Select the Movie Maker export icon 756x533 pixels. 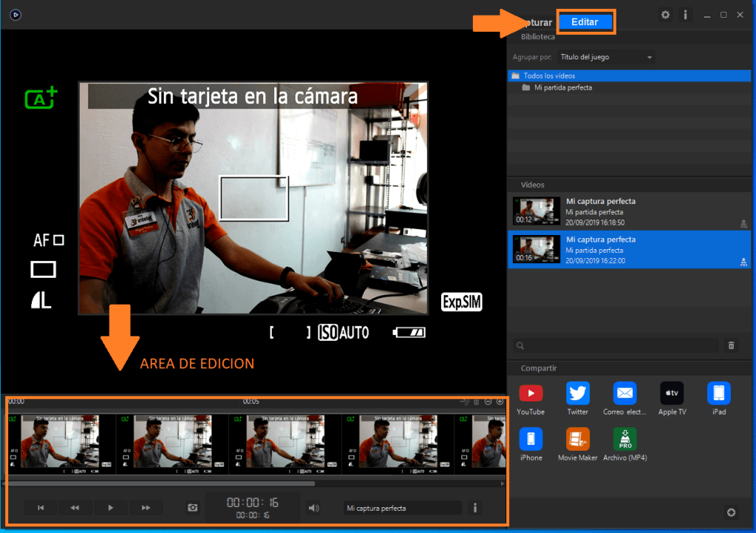pos(577,439)
